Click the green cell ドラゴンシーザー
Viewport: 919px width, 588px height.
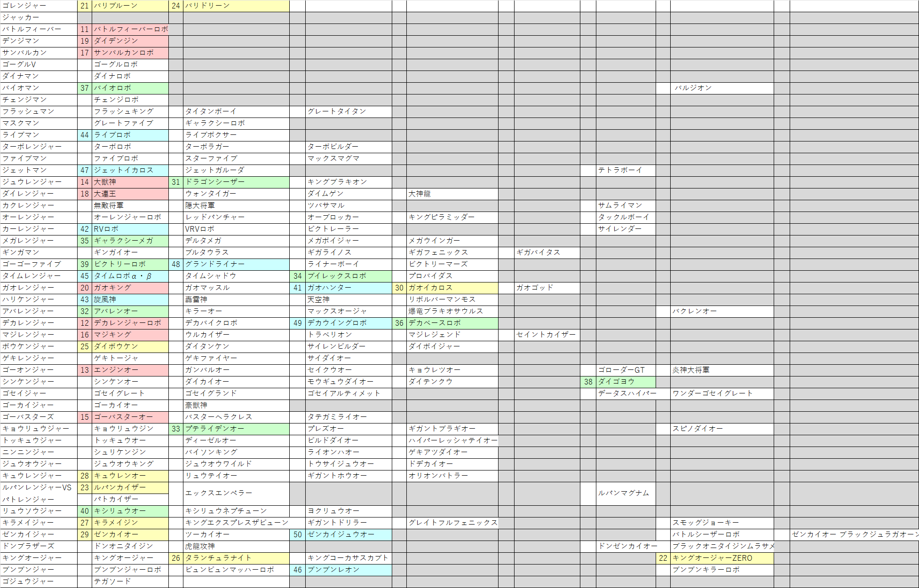coord(236,182)
